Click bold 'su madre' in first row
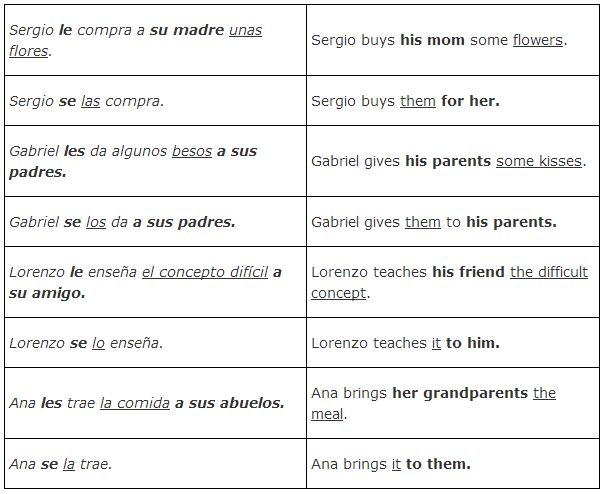This screenshot has height=494, width=605. pyautogui.click(x=187, y=30)
